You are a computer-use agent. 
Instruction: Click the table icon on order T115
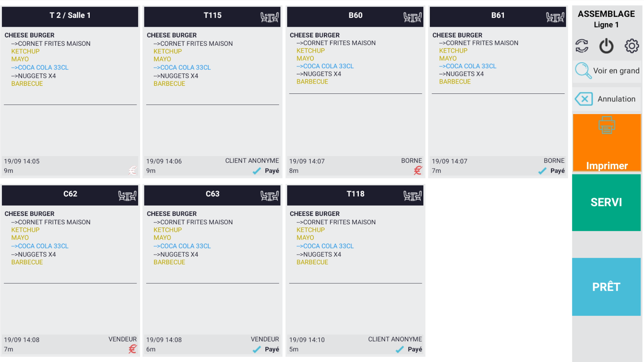270,17
